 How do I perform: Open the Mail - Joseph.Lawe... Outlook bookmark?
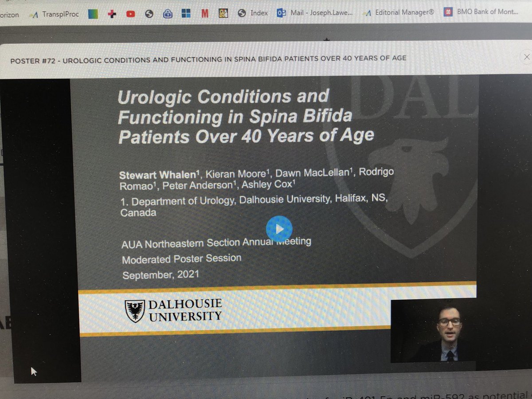click(x=315, y=13)
